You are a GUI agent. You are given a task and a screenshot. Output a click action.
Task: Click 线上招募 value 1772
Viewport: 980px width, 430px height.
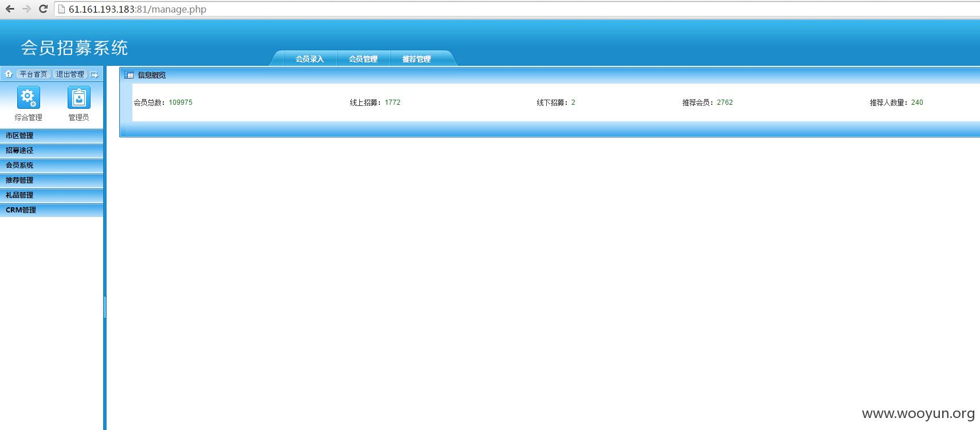pos(393,102)
